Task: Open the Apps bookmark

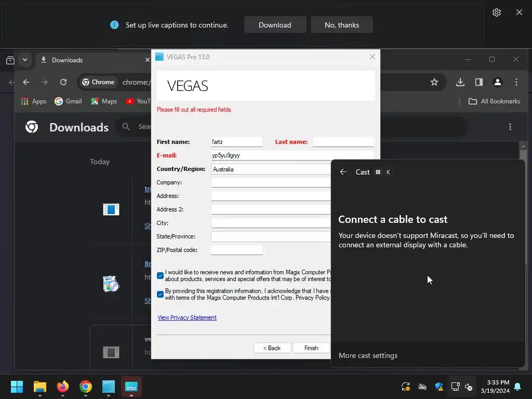Action: pyautogui.click(x=34, y=101)
